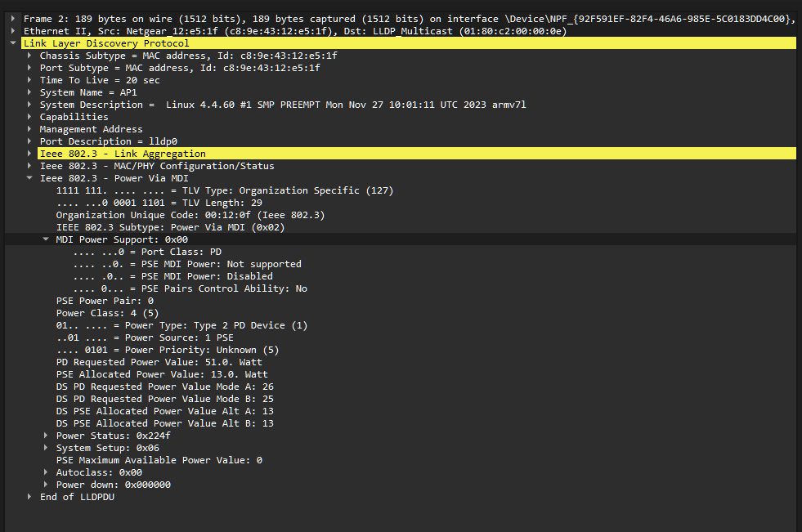Screen dimensions: 802x532
Task: Collapse the Ieee 802.3 Power Via MDI section
Action: (30, 178)
